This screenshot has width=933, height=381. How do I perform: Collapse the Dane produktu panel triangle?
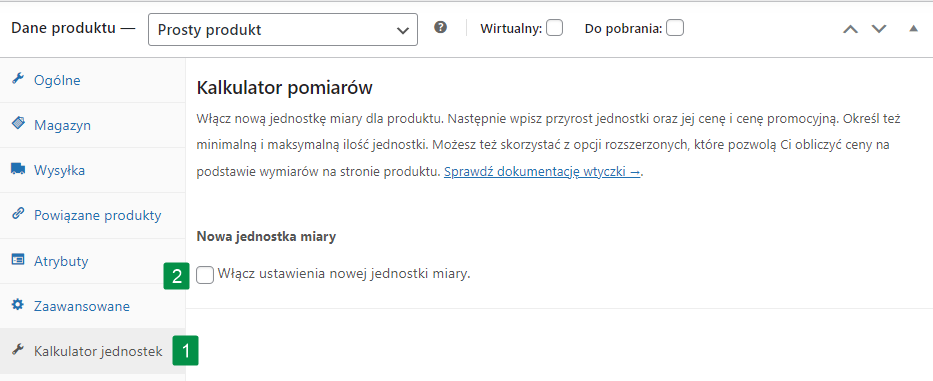coord(913,28)
